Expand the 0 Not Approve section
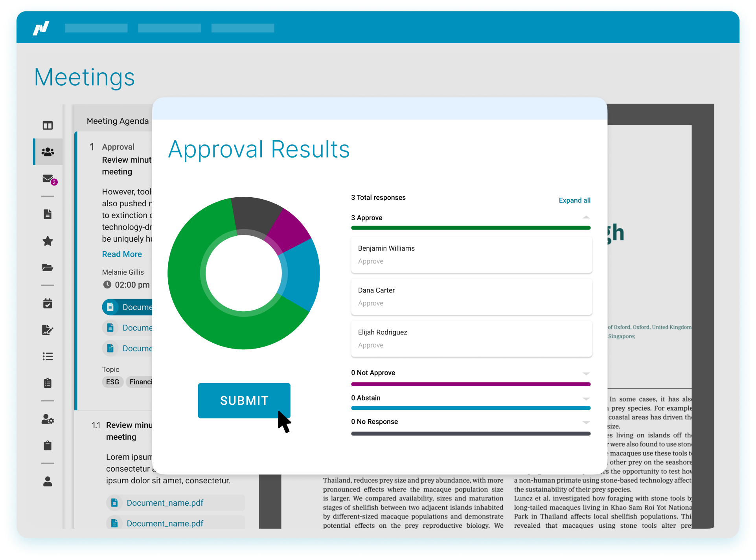This screenshot has height=560, width=756. pos(586,373)
